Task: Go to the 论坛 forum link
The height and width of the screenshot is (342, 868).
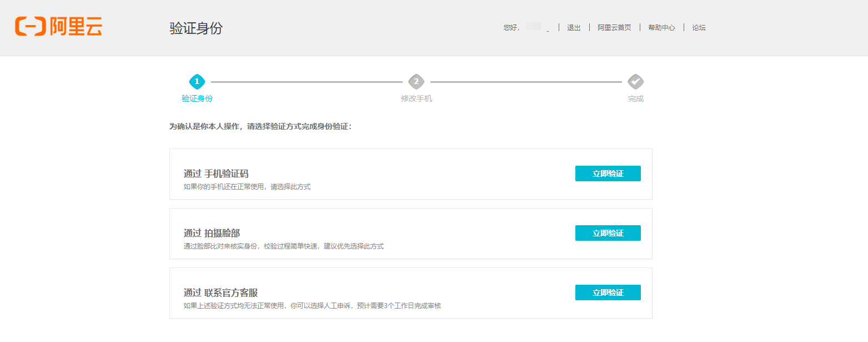Action: 699,28
